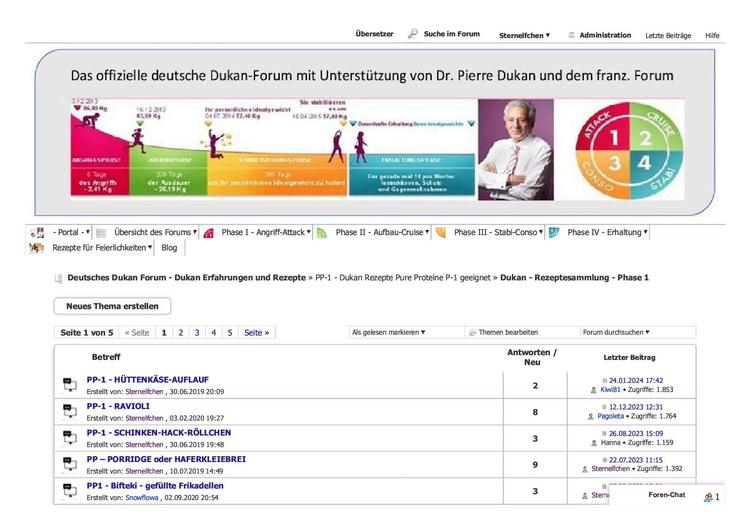Click the Themen bearbeiten icon
750x530 pixels.
click(472, 332)
